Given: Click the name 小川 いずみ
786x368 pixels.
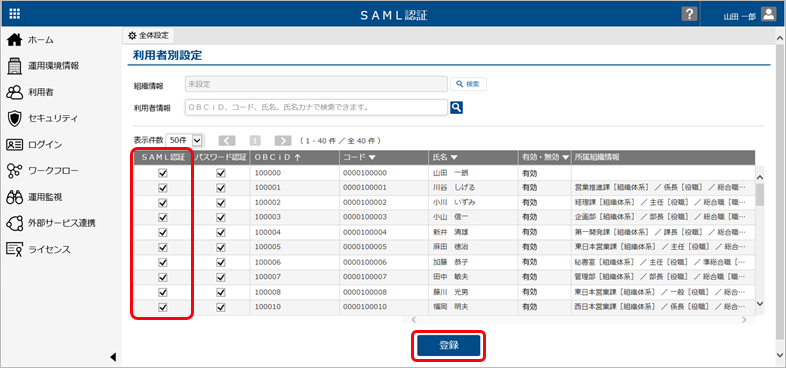Looking at the screenshot, I should pos(454,203).
